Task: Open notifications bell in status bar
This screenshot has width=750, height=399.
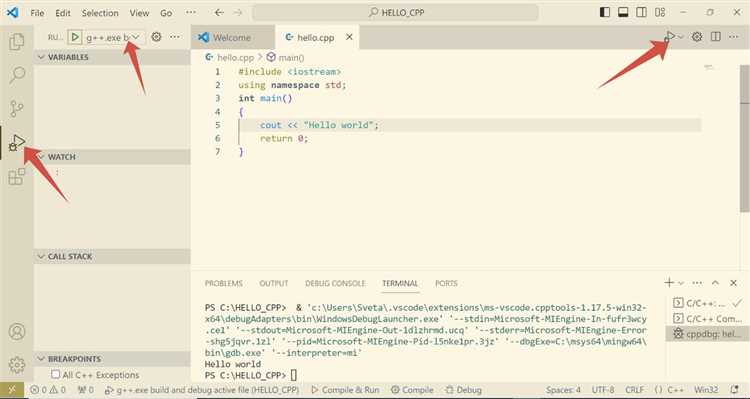Action: pos(735,390)
